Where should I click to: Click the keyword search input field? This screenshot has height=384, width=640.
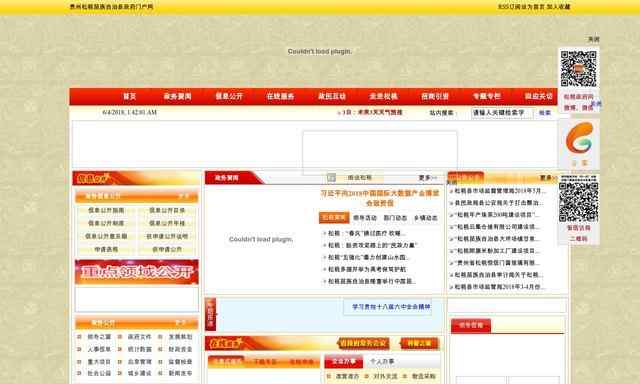502,113
